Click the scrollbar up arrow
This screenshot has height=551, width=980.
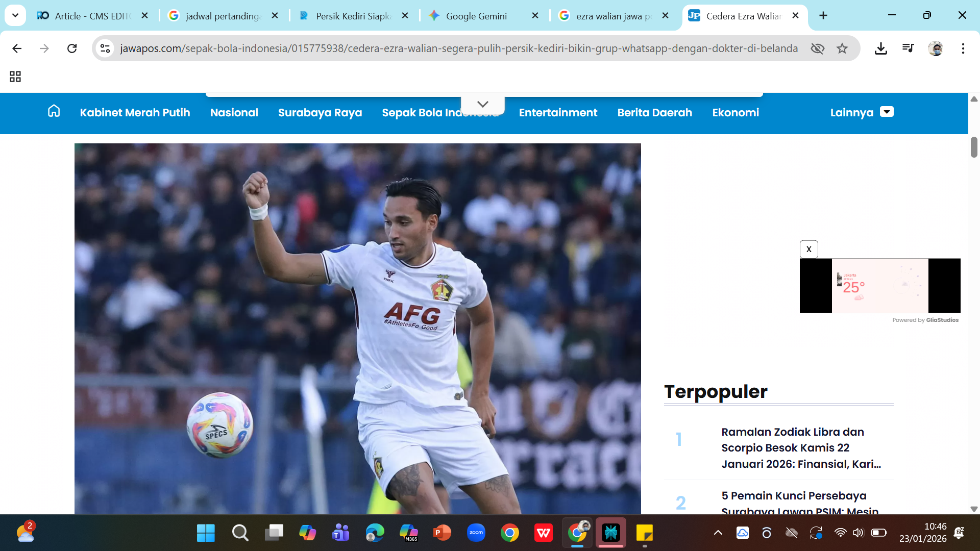(974, 99)
